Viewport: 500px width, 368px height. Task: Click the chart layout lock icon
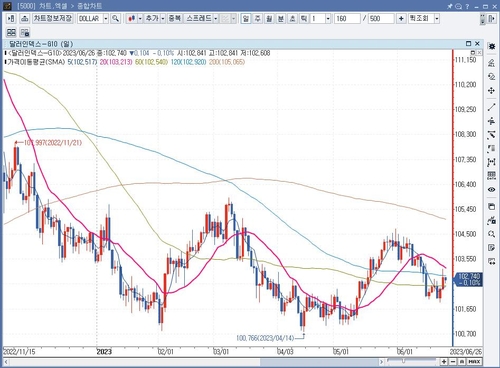pos(25,33)
